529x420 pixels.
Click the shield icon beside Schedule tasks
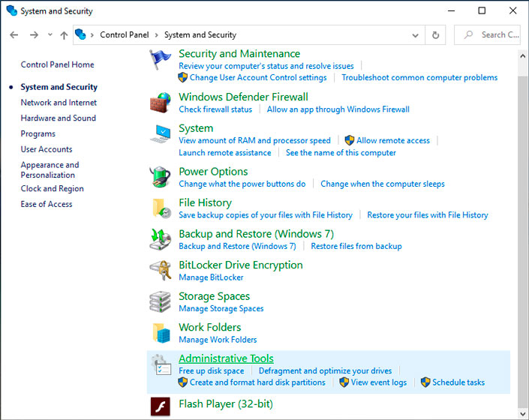coord(425,382)
